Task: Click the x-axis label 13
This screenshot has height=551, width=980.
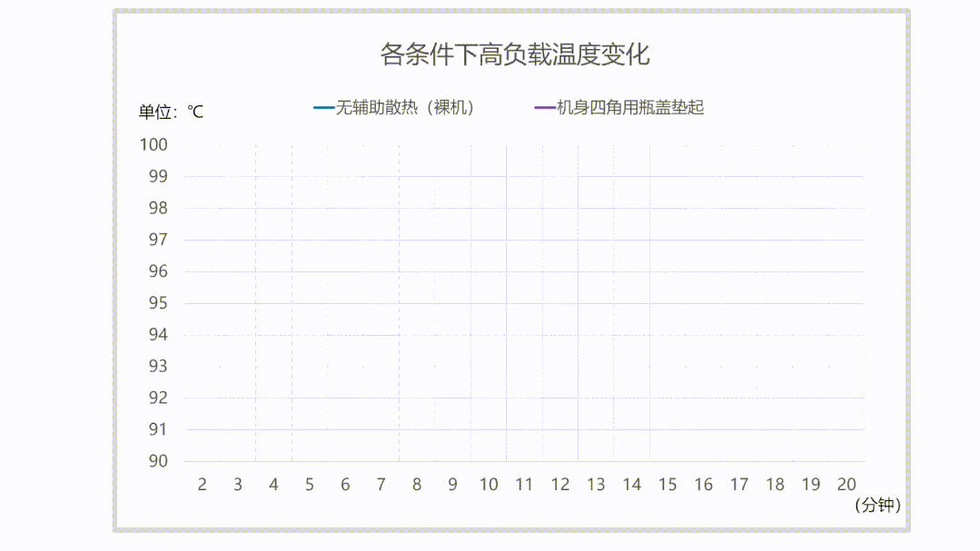Action: [x=596, y=484]
